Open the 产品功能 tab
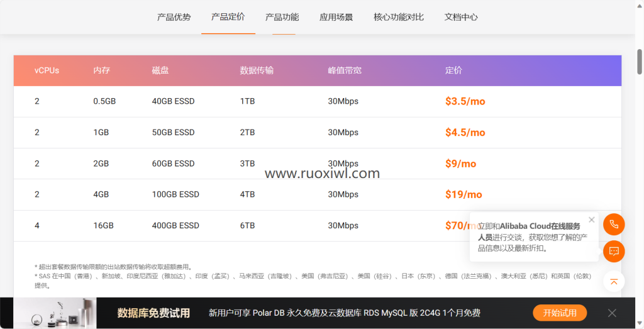The height and width of the screenshot is (329, 644). coord(282,17)
